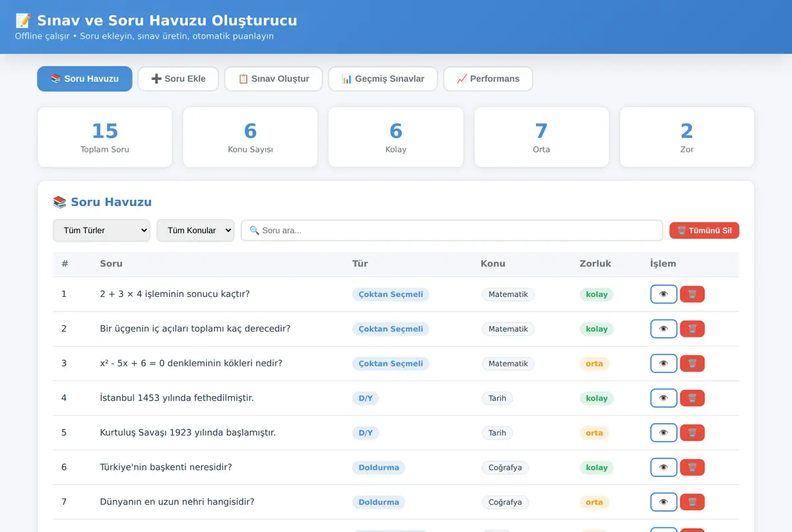The height and width of the screenshot is (532, 792).
Task: Click the Matematik tag in row 3
Action: pos(508,364)
